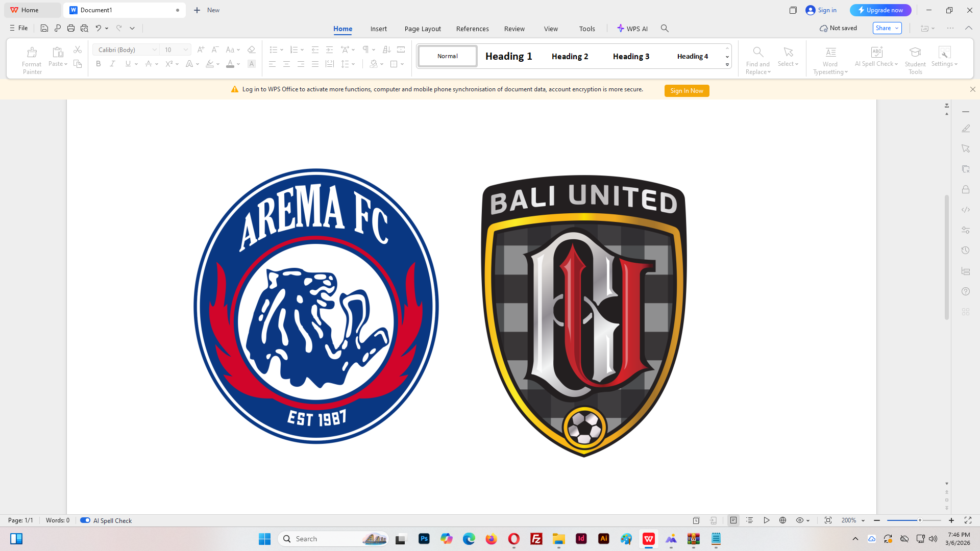
Task: Click the ribbon search magnifier icon
Action: pyautogui.click(x=665, y=29)
